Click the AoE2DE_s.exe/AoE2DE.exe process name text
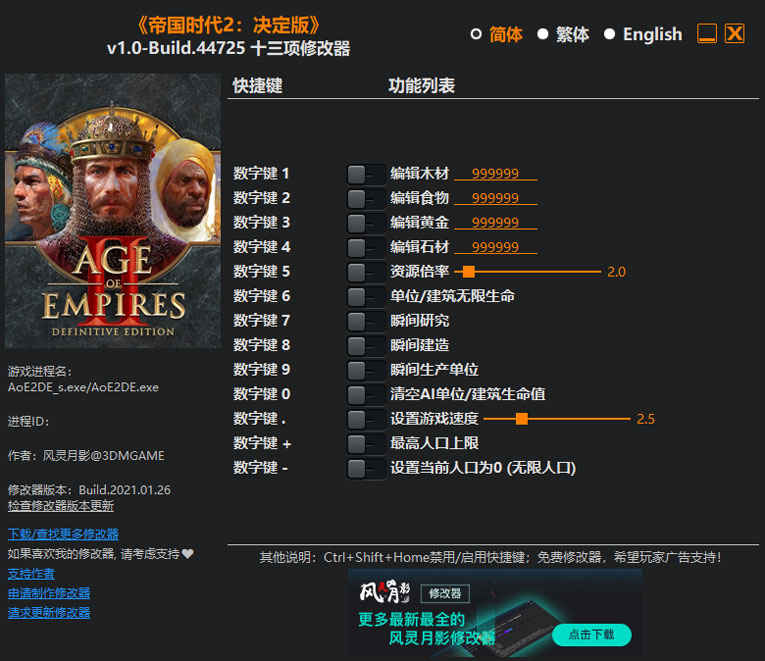The height and width of the screenshot is (661, 765). click(83, 387)
